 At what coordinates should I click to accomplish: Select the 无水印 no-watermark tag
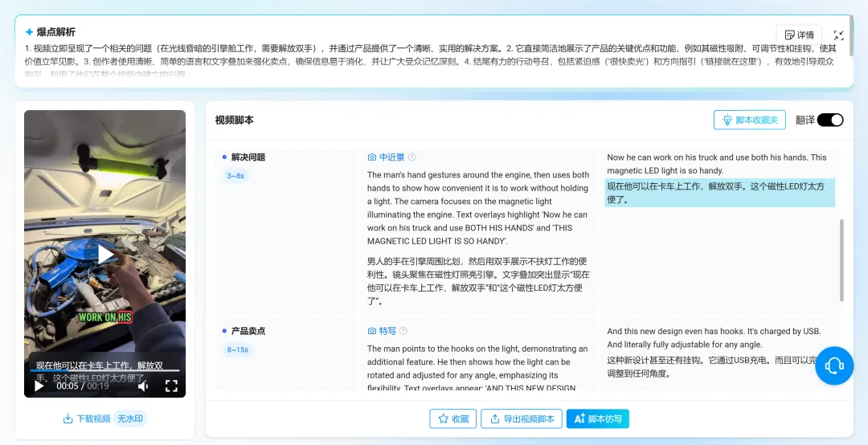click(x=131, y=418)
